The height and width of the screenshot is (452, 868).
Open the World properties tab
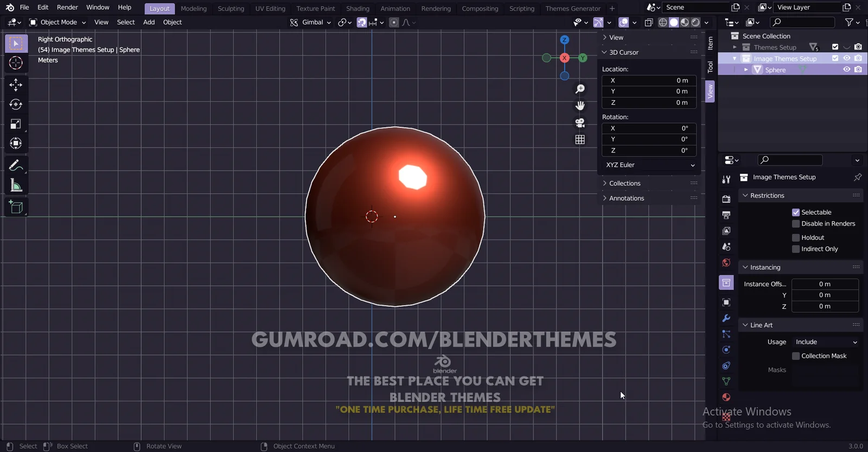click(x=726, y=263)
